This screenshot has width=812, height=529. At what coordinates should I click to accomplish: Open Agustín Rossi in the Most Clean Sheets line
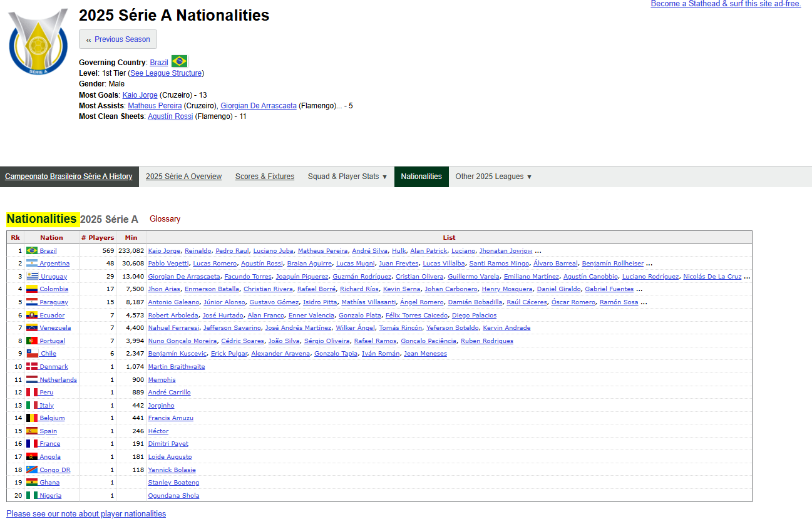pyautogui.click(x=170, y=116)
